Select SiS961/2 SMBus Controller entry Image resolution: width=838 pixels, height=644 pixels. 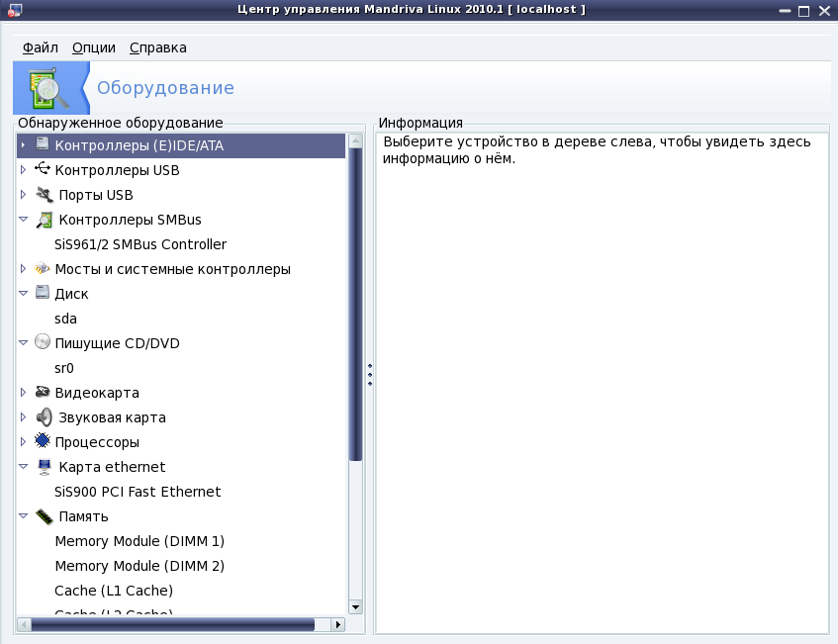tap(140, 244)
